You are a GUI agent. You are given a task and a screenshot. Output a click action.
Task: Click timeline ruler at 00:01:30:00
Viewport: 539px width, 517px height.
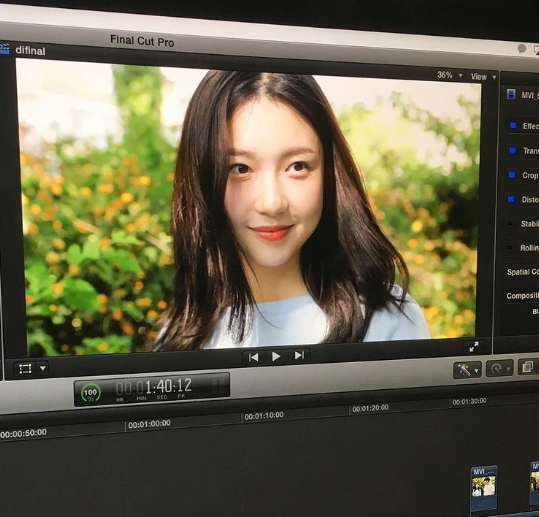tap(469, 401)
